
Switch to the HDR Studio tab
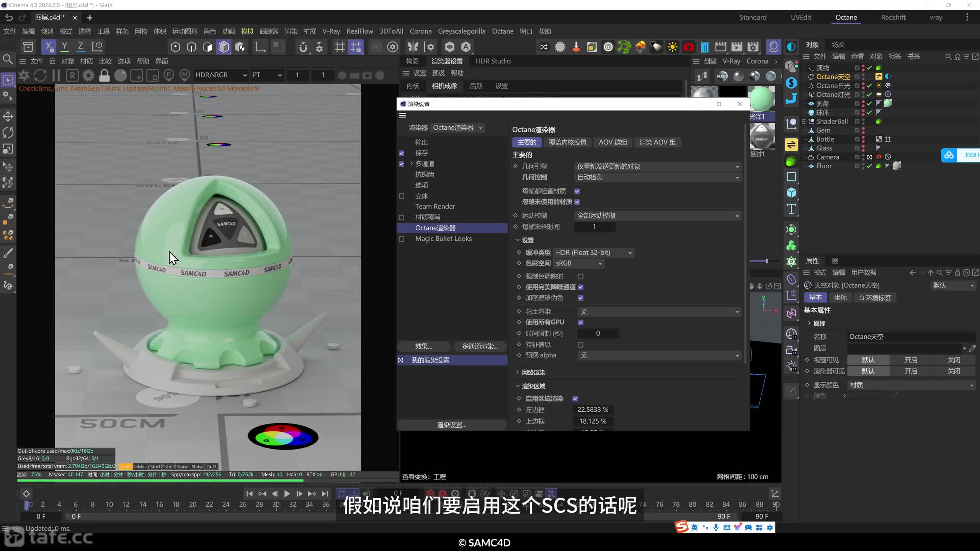pos(493,61)
